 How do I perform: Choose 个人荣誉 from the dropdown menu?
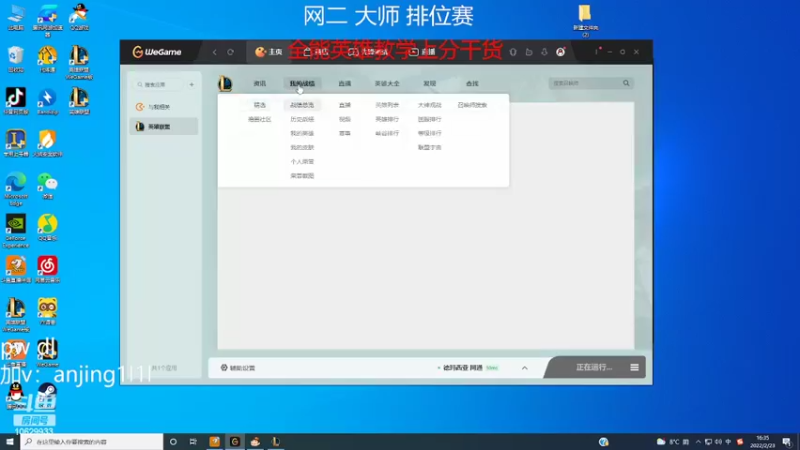(302, 162)
